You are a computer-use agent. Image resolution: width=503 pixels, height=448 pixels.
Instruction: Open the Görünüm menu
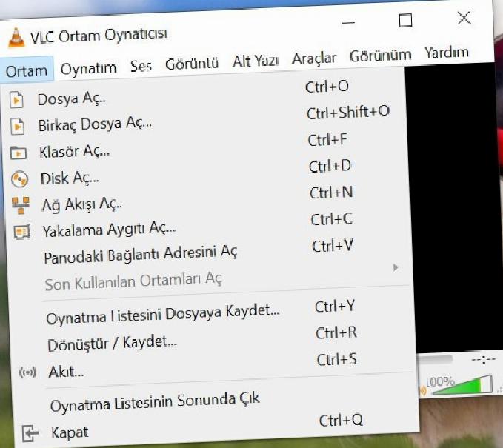[x=381, y=56]
